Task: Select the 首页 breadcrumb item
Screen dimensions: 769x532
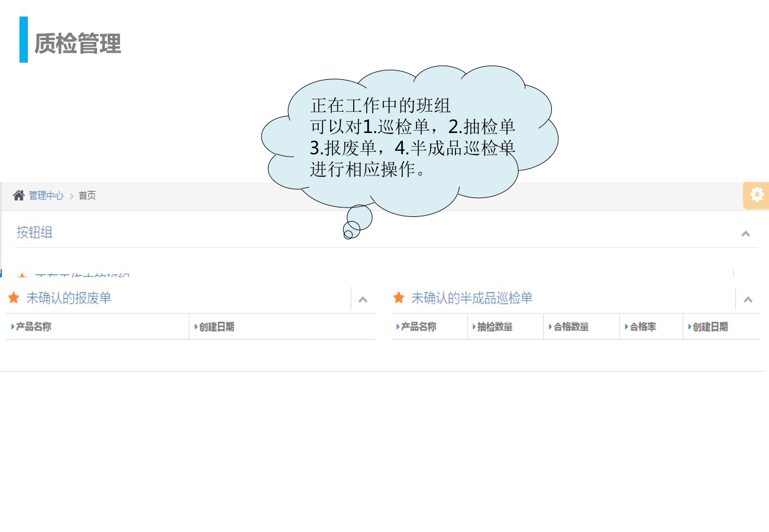Action: [x=87, y=196]
